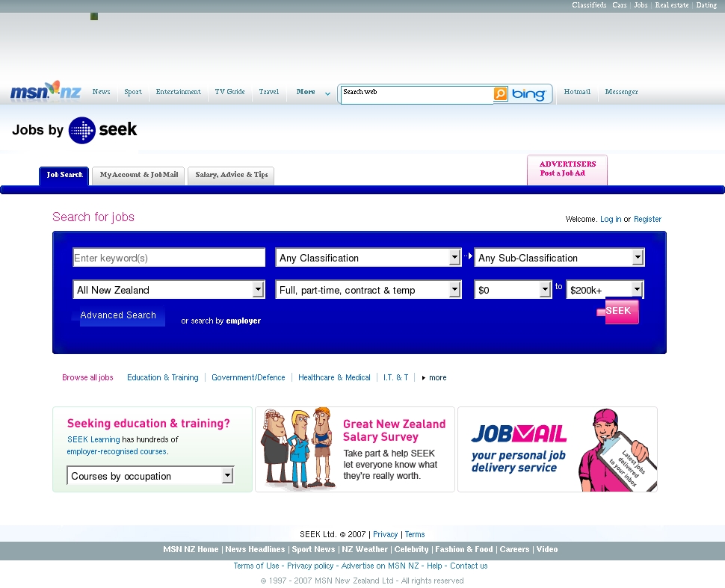Click Advertisers Post a Job Ad button
725x588 pixels.
pyautogui.click(x=567, y=169)
